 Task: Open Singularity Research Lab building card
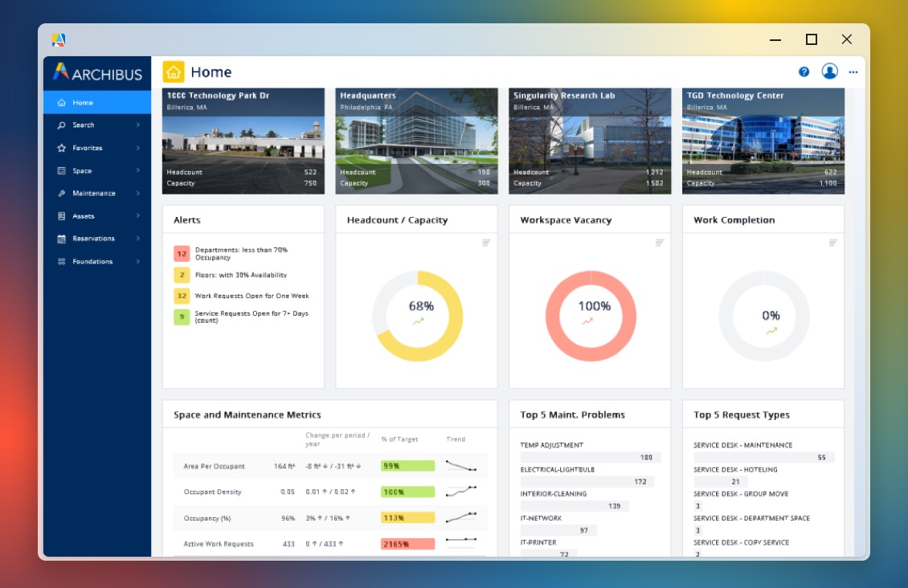click(590, 141)
